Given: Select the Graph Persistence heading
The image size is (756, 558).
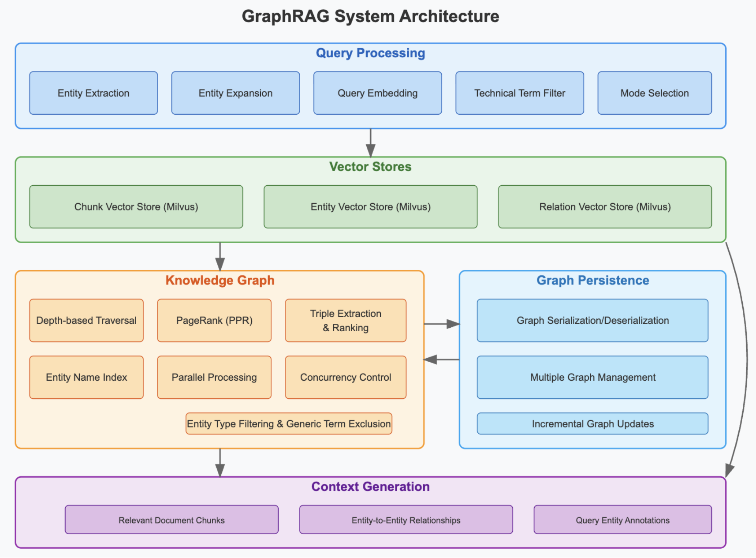Looking at the screenshot, I should point(592,281).
